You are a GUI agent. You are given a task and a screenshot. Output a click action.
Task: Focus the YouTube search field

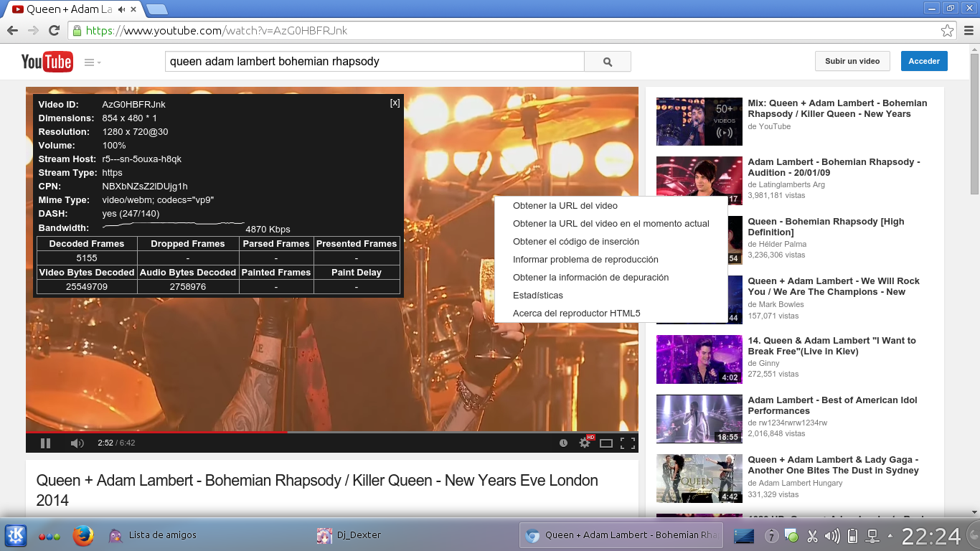click(374, 62)
